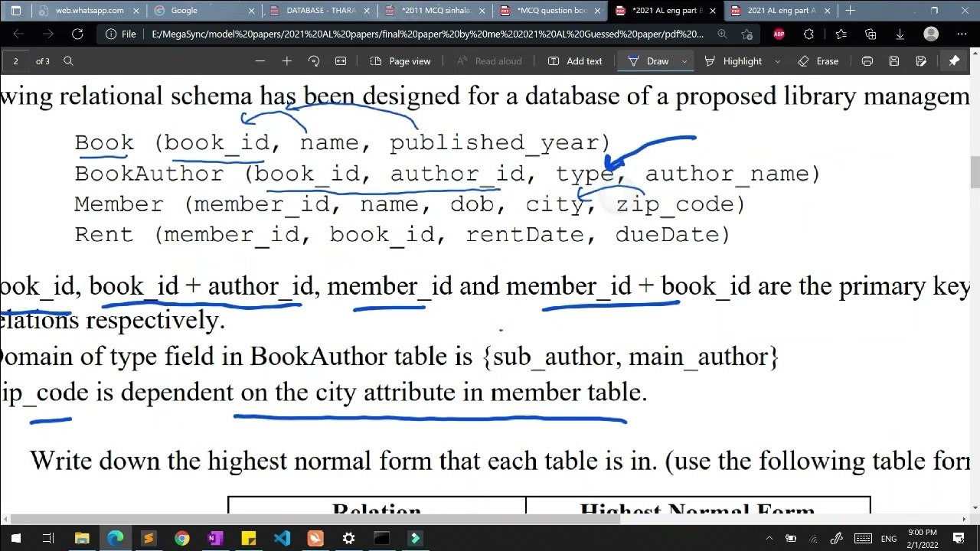Open the Find in PDF search icon

coord(68,61)
